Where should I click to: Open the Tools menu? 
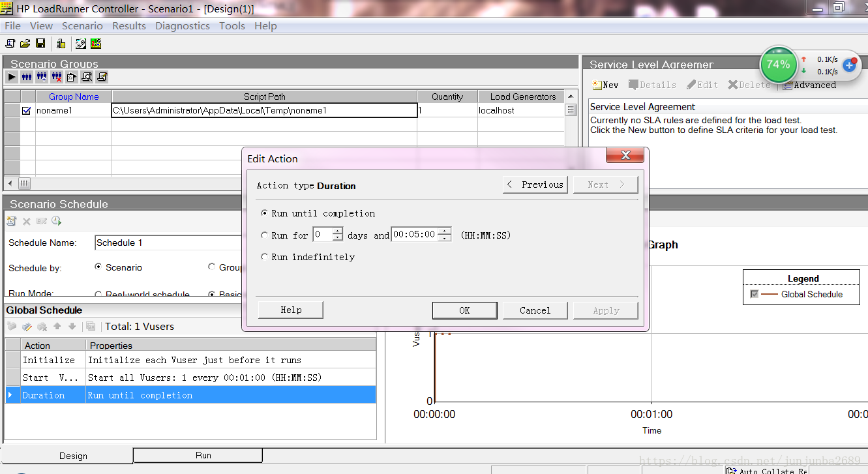coord(232,26)
